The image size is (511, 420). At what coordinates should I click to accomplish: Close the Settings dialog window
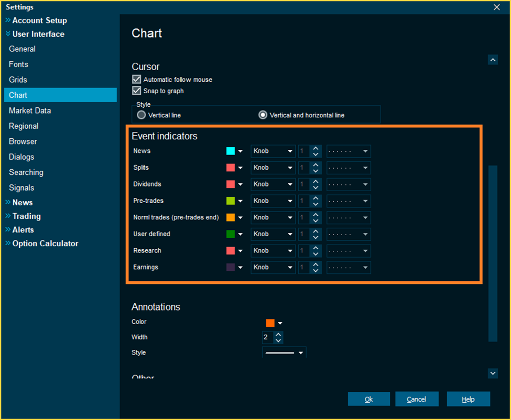tap(496, 7)
